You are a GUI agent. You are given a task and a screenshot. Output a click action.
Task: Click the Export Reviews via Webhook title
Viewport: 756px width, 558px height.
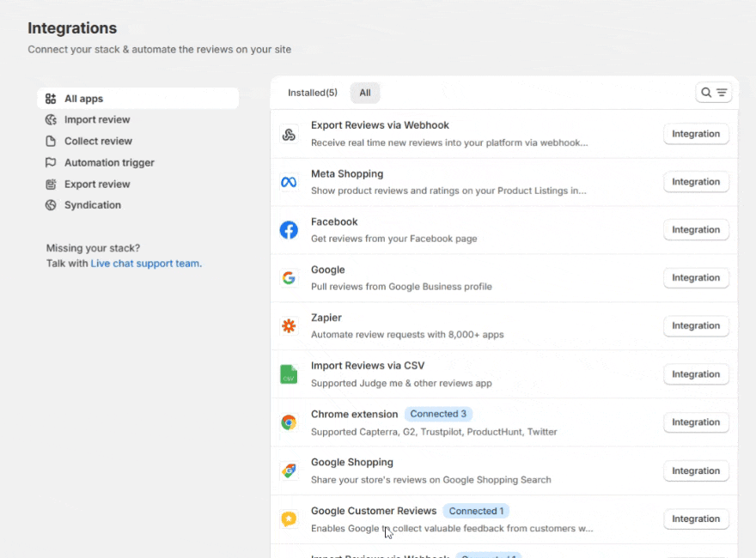(380, 125)
